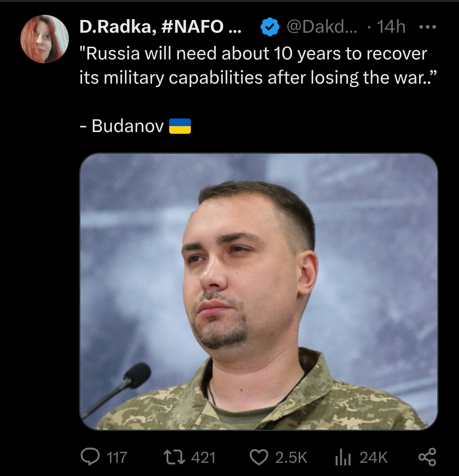This screenshot has width=459, height=476.
Task: Click the @Dakd... username handle
Action: coord(322,27)
